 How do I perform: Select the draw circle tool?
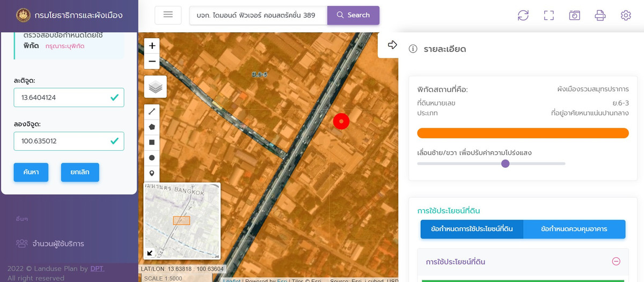click(152, 158)
